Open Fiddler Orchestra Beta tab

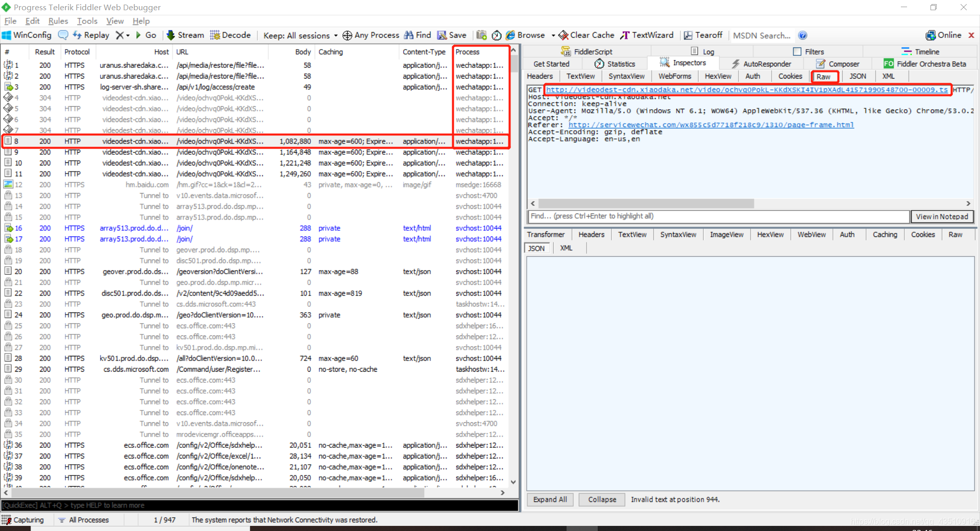(x=925, y=64)
